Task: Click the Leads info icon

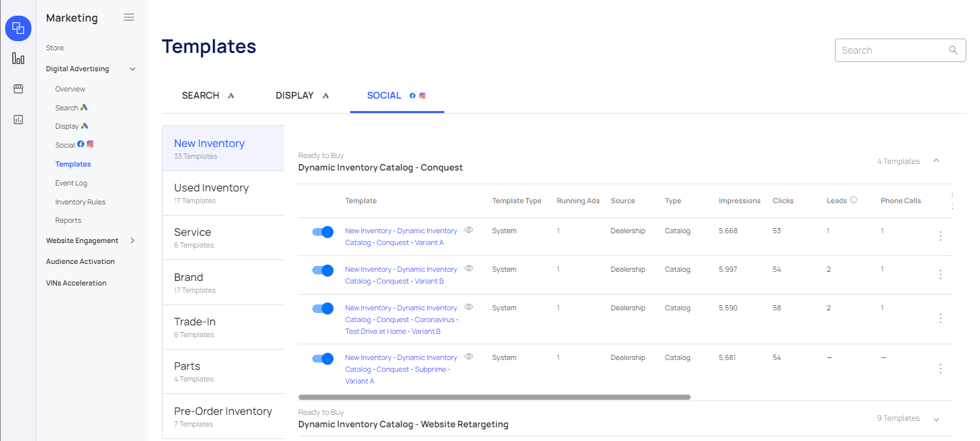Action: [x=853, y=201]
